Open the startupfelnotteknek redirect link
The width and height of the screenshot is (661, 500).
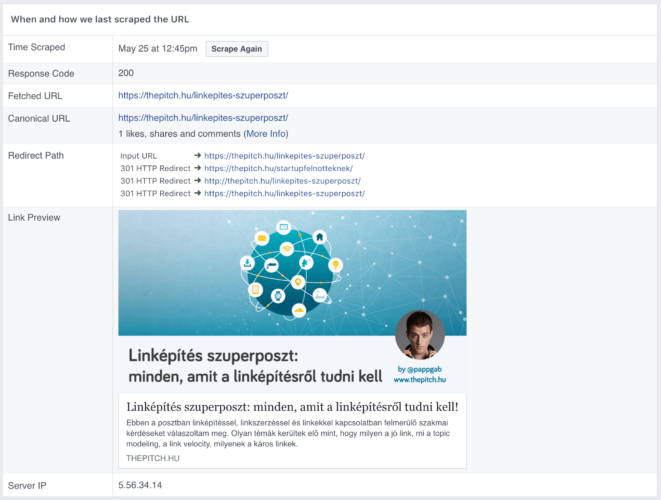point(279,168)
